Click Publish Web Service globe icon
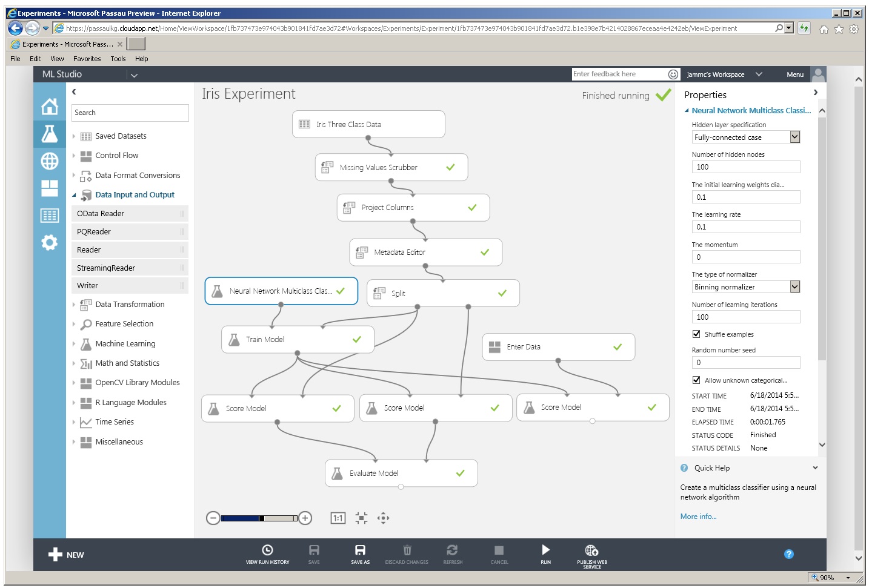This screenshot has height=588, width=869. 591,550
